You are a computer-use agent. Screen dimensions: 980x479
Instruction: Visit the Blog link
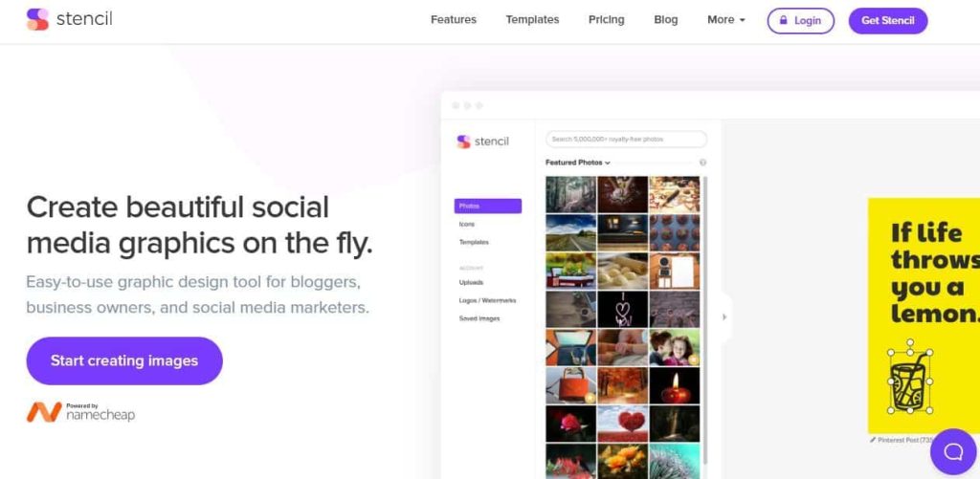click(666, 20)
